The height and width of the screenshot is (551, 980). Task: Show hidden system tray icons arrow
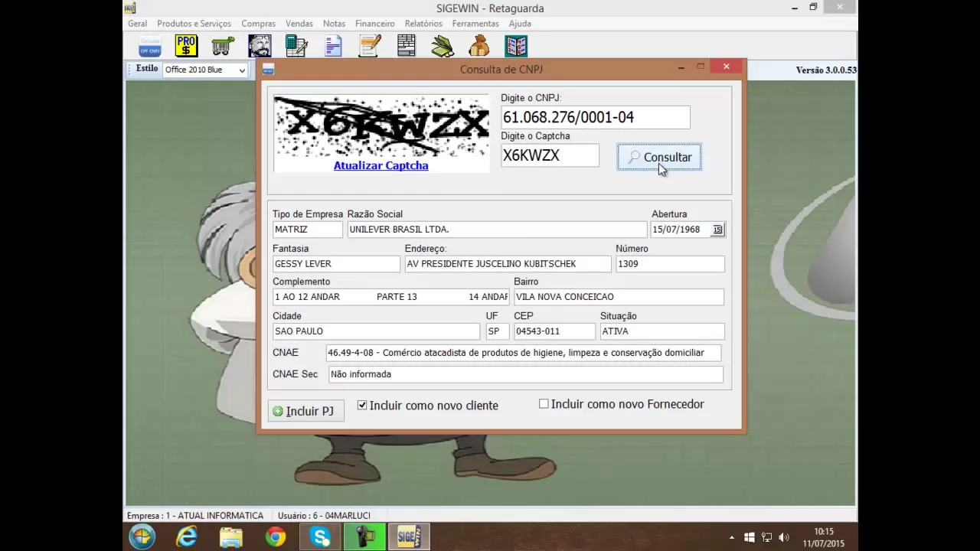coord(732,537)
